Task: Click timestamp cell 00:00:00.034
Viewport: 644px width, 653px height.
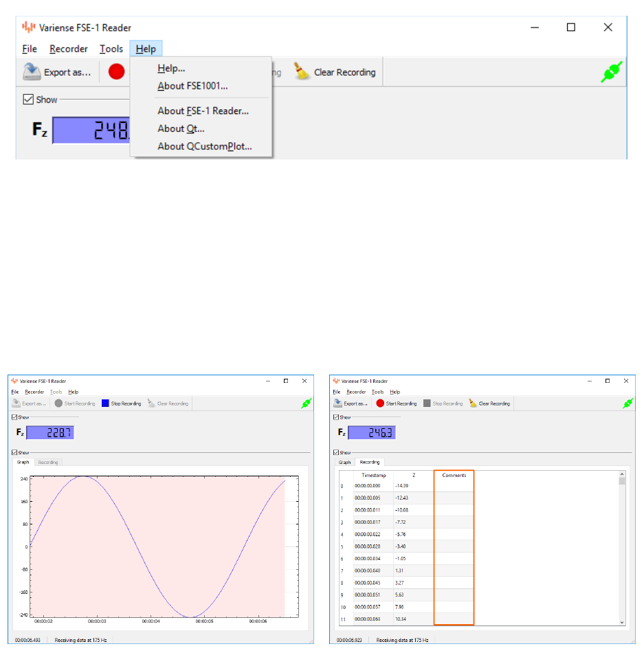Action: click(373, 558)
